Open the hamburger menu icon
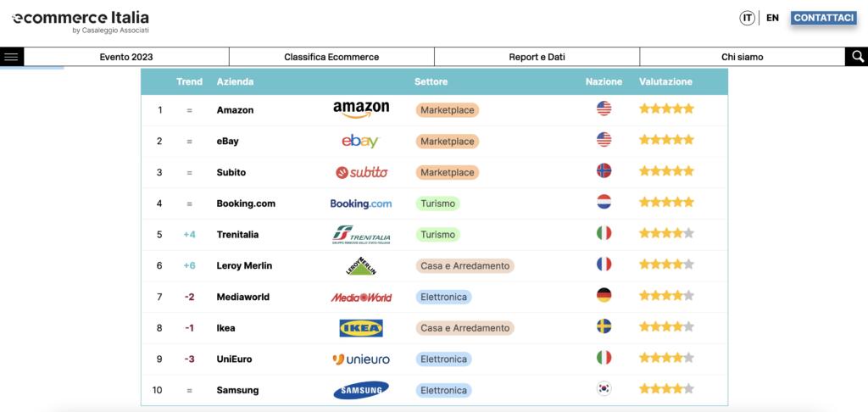This screenshot has height=412, width=868. point(12,57)
